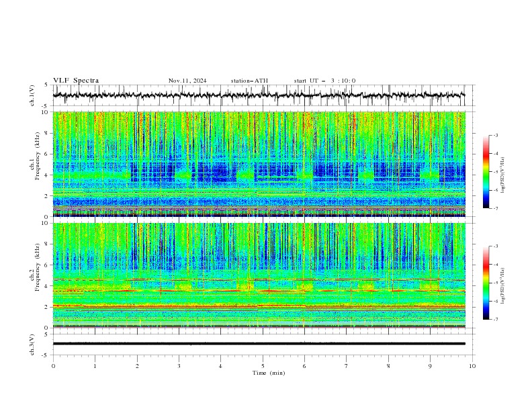Click the "-3" label on ch.2 color bar
Image resolution: width=532 pixels, height=411 pixels.
click(x=495, y=246)
